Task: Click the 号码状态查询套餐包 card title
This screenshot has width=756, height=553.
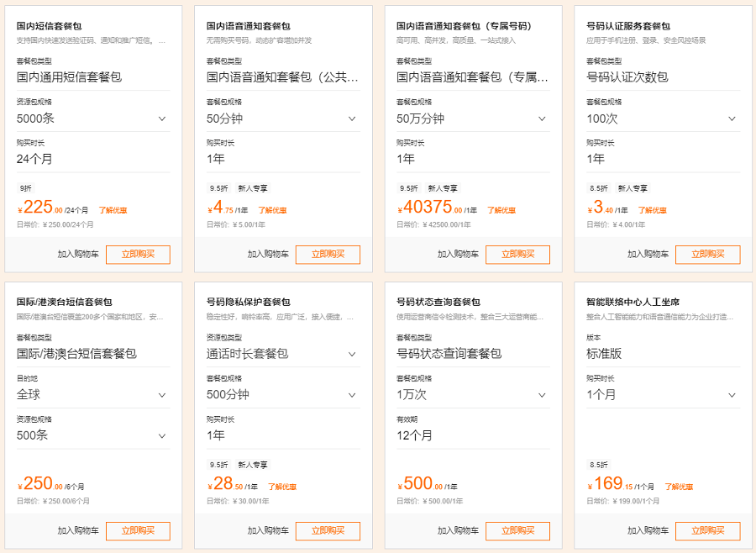Action: [438, 302]
